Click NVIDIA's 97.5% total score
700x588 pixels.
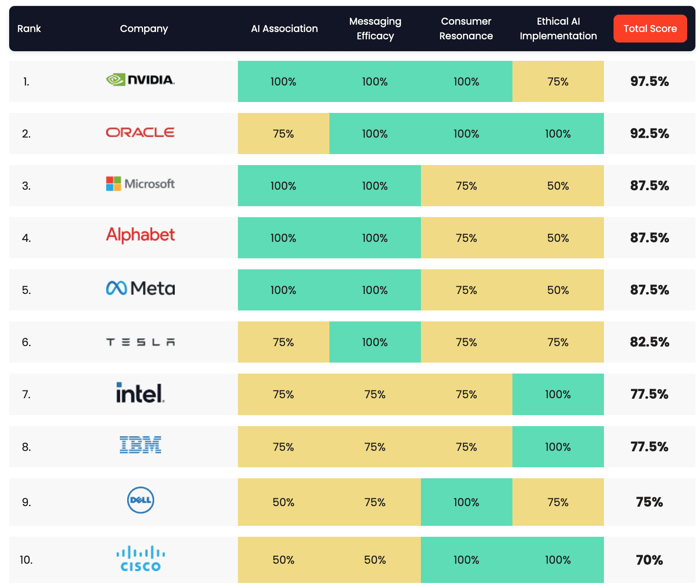tap(649, 81)
